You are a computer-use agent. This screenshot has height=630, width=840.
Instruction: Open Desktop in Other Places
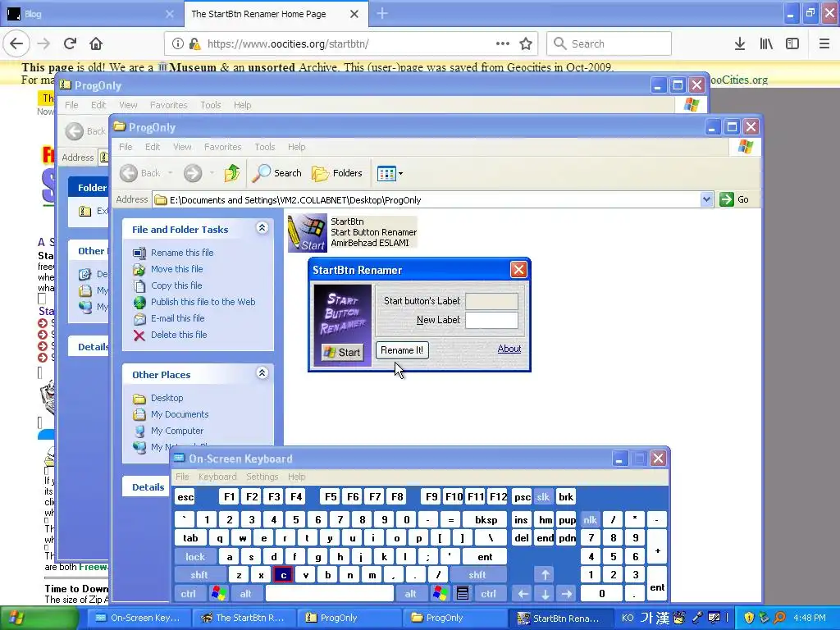point(167,398)
